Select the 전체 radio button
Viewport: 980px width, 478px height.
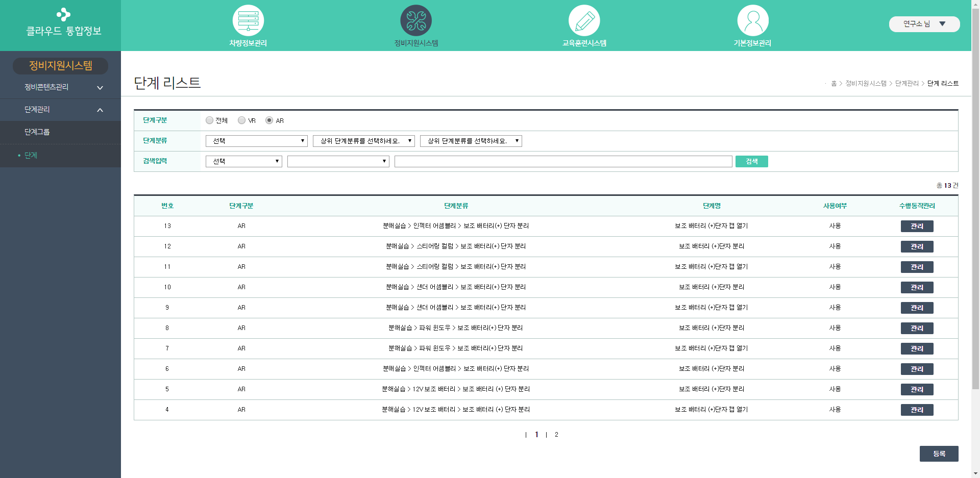pos(209,120)
